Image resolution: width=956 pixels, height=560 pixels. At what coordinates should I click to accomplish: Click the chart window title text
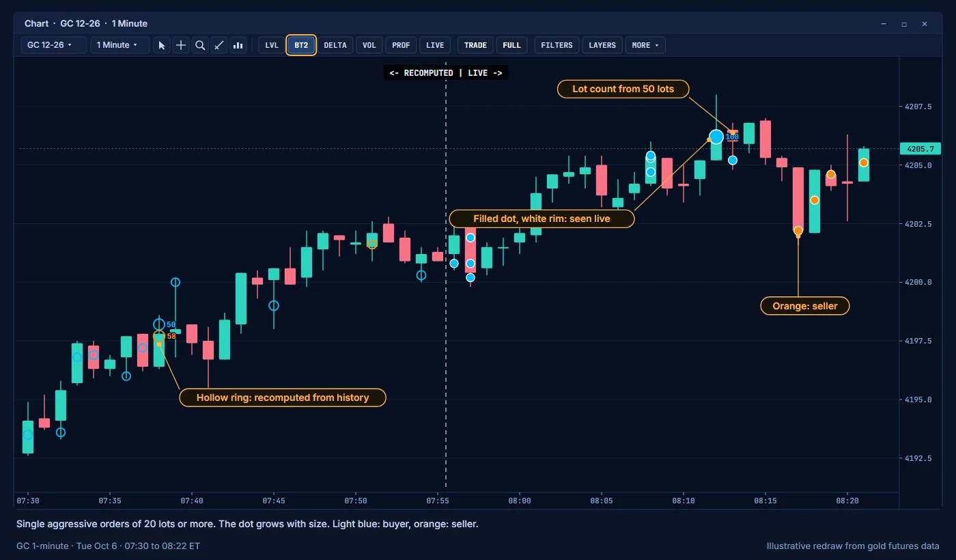click(86, 23)
